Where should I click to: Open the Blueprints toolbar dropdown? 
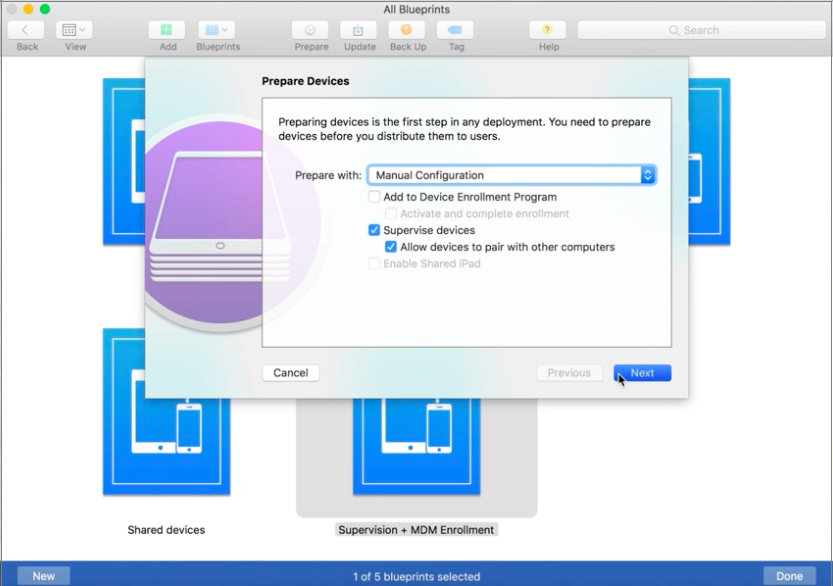coord(217,31)
